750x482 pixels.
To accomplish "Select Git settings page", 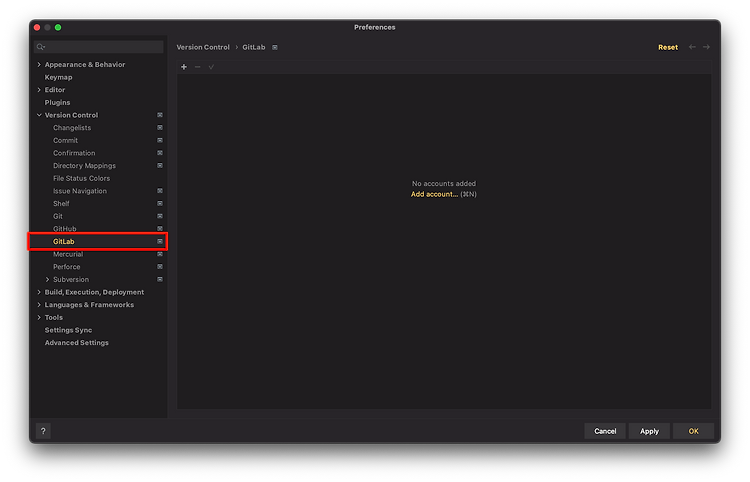I will (58, 216).
